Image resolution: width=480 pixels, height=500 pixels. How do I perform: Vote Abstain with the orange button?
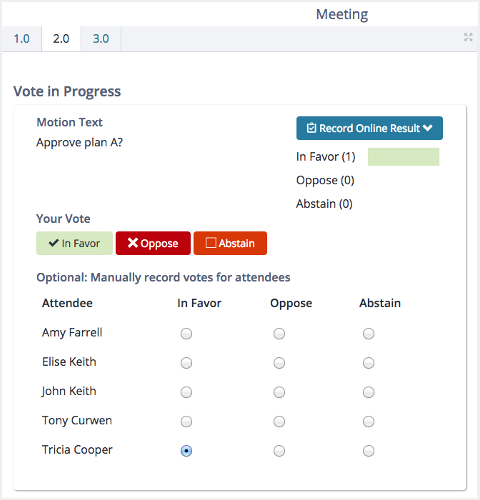pyautogui.click(x=230, y=243)
